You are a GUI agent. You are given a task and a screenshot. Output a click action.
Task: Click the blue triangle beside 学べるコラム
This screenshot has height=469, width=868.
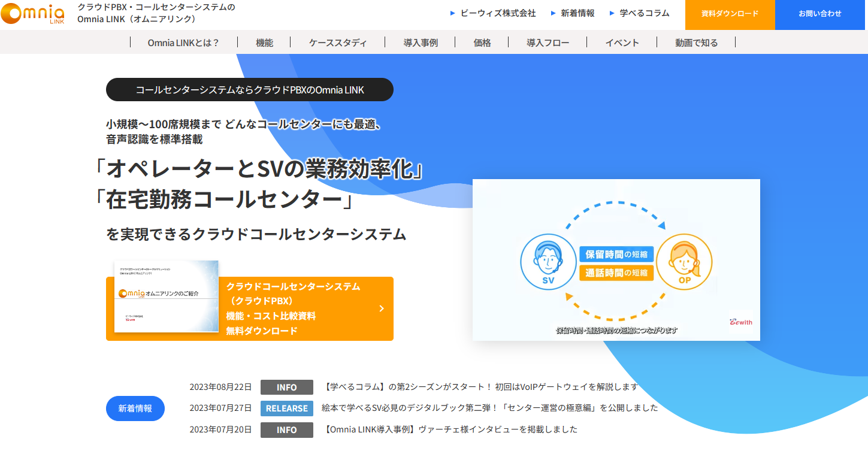pyautogui.click(x=612, y=13)
